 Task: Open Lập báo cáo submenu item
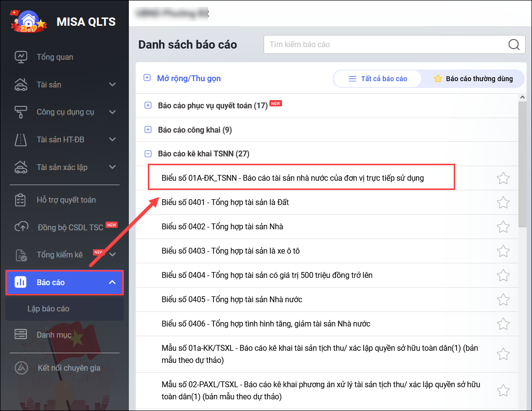tap(65, 308)
